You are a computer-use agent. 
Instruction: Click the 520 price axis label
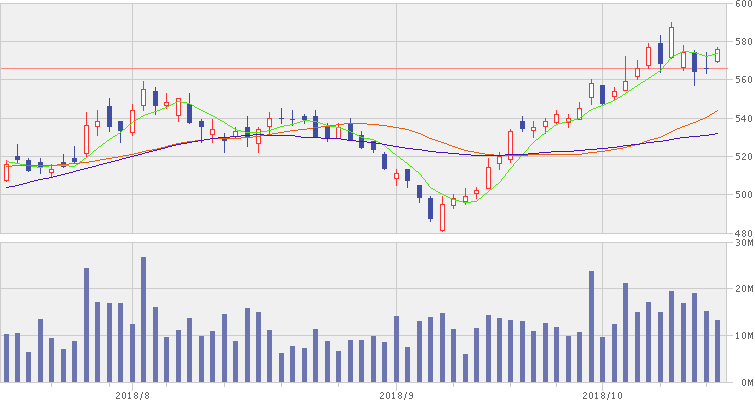(x=742, y=156)
